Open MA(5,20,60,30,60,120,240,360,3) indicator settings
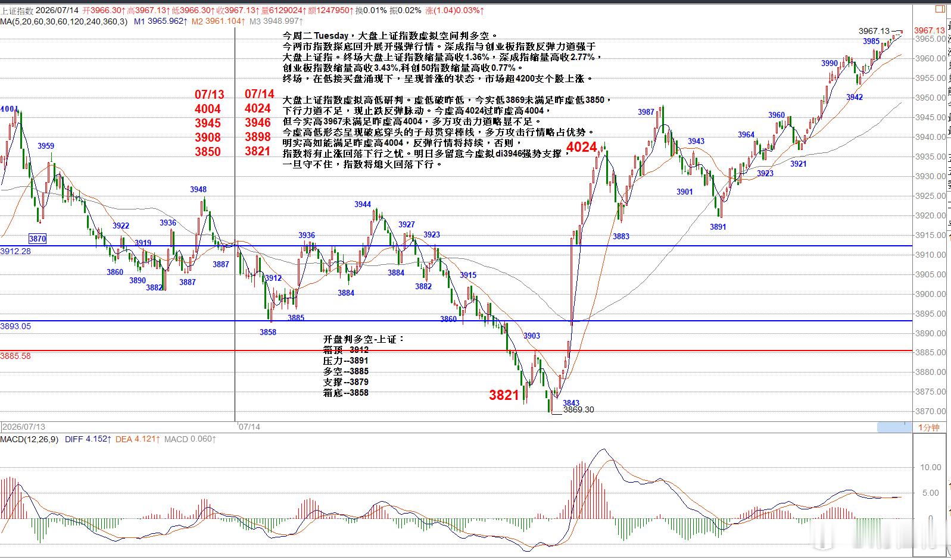Image resolution: width=951 pixels, height=560 pixels. click(64, 21)
